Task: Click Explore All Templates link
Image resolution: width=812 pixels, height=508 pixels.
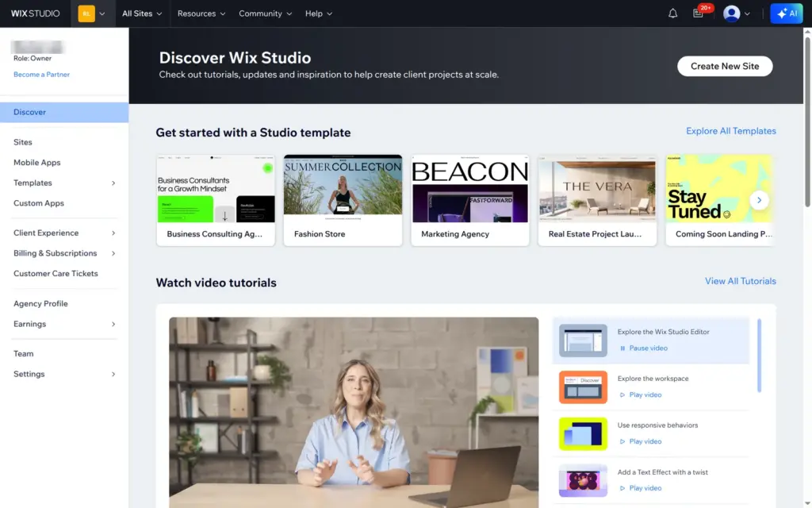Action: [x=730, y=131]
